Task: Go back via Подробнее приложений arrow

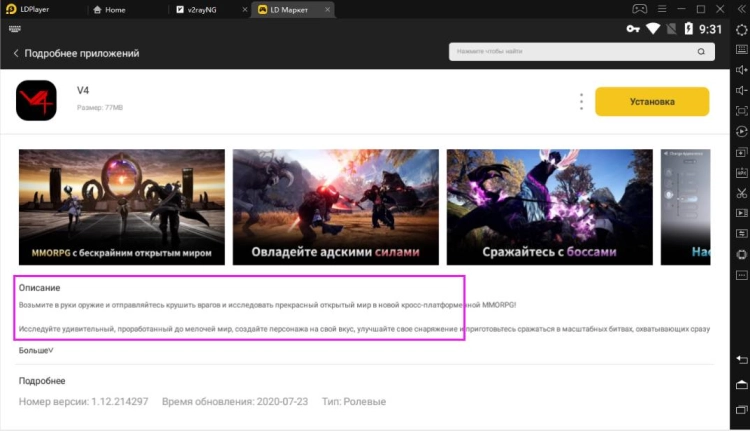Action: tap(16, 53)
